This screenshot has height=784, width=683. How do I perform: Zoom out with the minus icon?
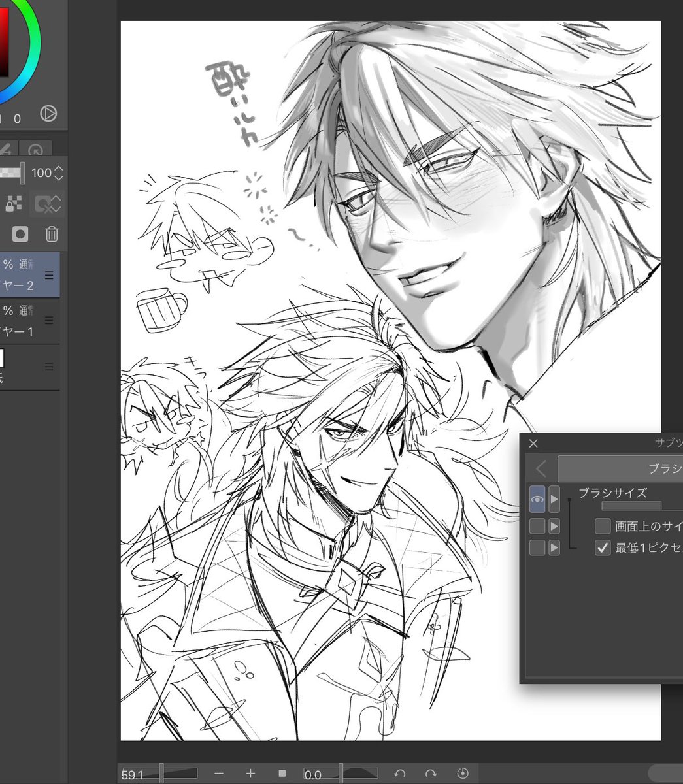point(219,774)
